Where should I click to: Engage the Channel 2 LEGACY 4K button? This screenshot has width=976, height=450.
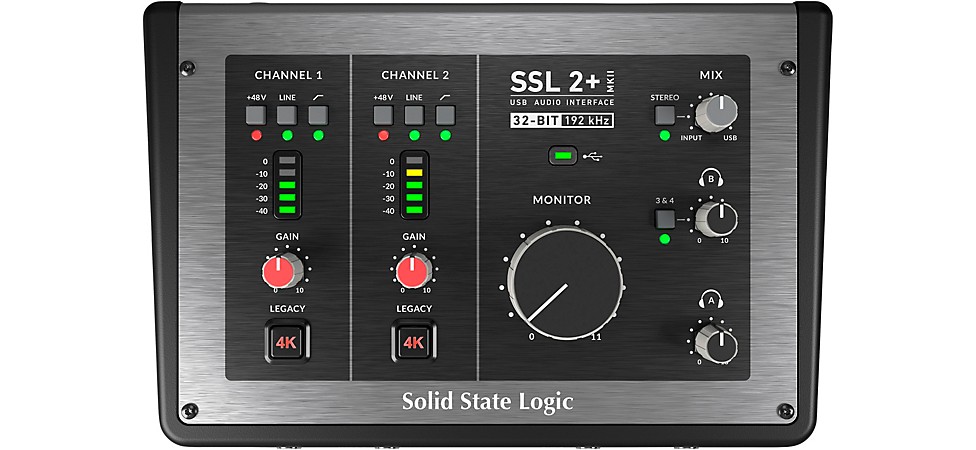click(414, 342)
